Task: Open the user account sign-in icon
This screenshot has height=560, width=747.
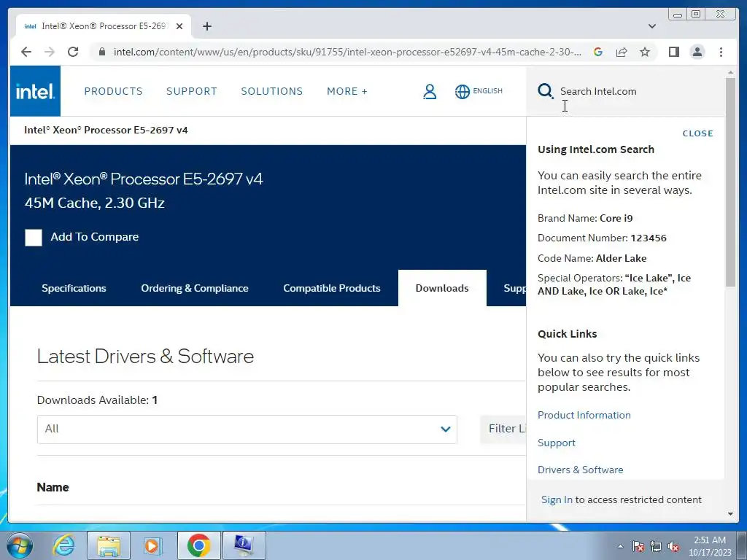Action: (x=430, y=91)
